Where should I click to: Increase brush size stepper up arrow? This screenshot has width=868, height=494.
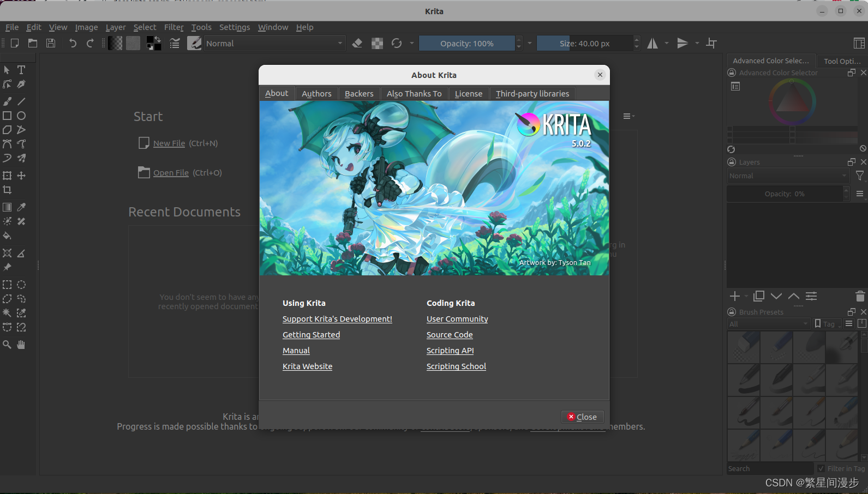tap(637, 40)
